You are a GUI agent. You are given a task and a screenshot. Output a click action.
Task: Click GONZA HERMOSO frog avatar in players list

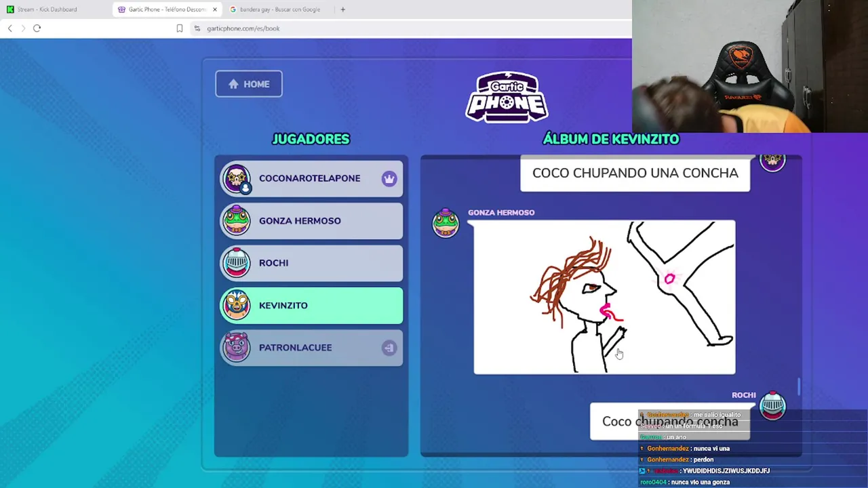237,220
